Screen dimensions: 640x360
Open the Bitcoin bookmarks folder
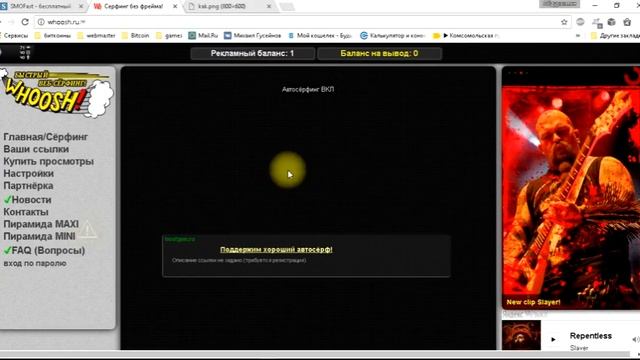136,36
